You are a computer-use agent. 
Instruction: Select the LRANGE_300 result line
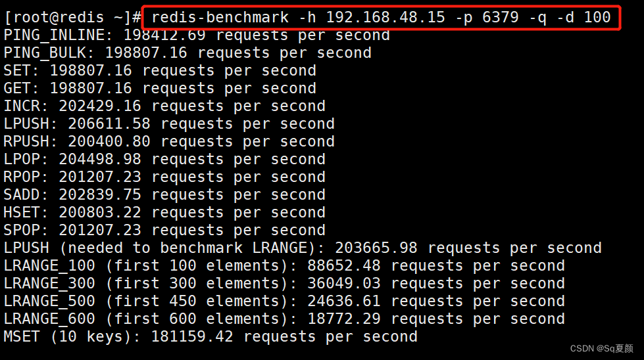(x=284, y=283)
